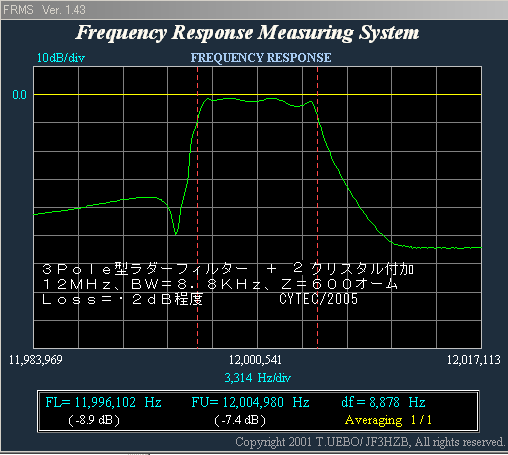508x455 pixels.
Task: Click the 10dB/div scale label
Action: pyautogui.click(x=61, y=58)
